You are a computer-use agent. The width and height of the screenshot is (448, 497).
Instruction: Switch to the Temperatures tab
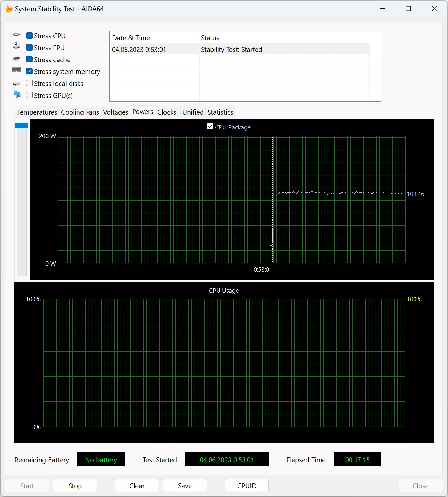coord(37,112)
